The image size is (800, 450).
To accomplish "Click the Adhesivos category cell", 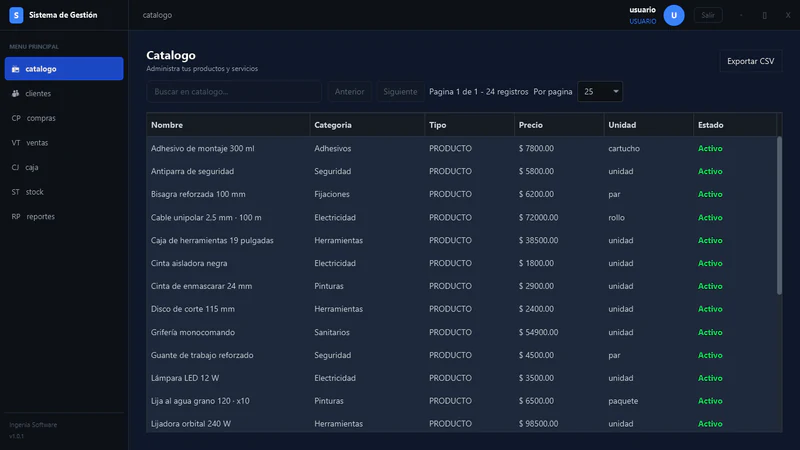I will tap(333, 148).
